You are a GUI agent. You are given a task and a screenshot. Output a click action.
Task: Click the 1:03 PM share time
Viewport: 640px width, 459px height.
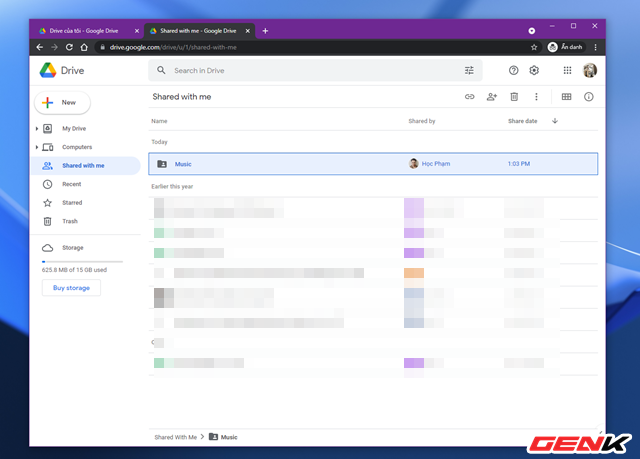point(519,164)
